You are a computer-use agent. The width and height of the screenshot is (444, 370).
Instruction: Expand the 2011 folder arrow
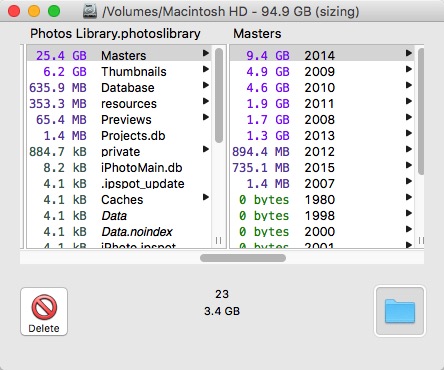409,101
